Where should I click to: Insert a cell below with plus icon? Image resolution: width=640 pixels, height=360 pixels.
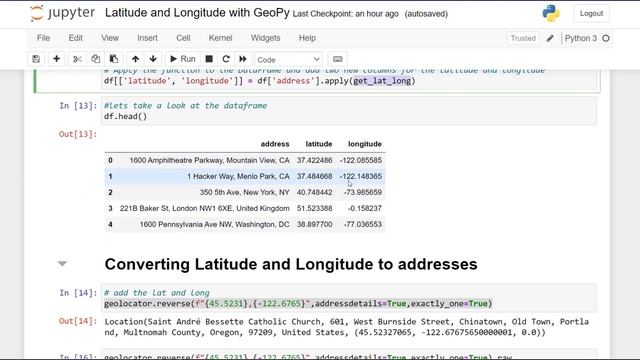pyautogui.click(x=56, y=59)
